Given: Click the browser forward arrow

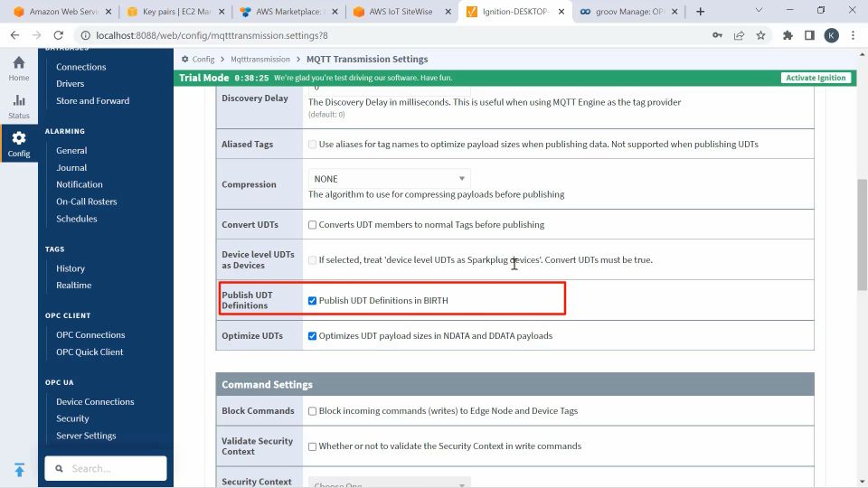Looking at the screenshot, I should click(36, 35).
